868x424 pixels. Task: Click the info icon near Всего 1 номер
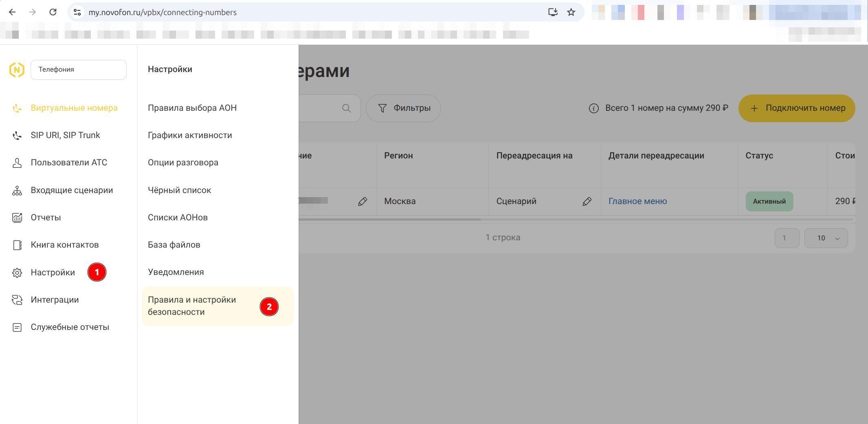click(x=594, y=108)
